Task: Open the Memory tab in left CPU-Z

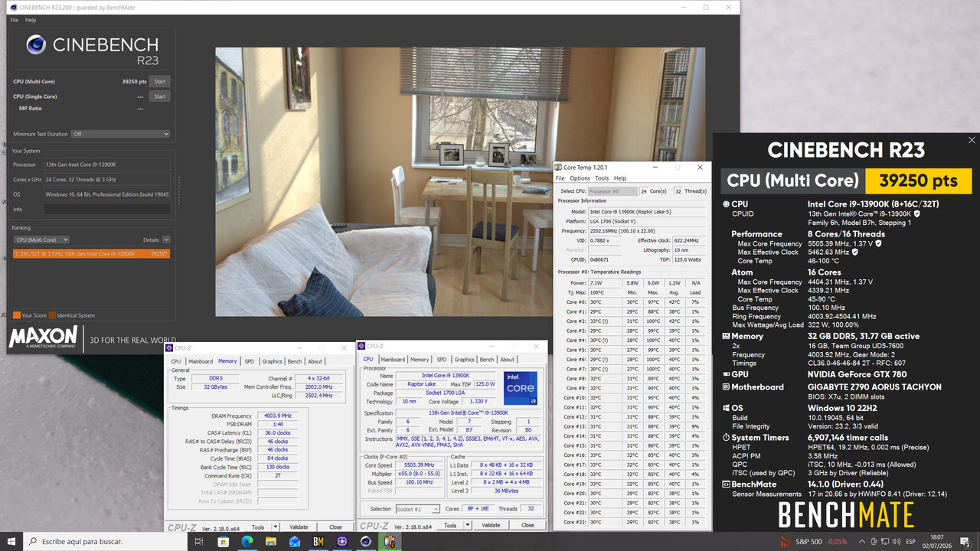Action: pyautogui.click(x=227, y=361)
